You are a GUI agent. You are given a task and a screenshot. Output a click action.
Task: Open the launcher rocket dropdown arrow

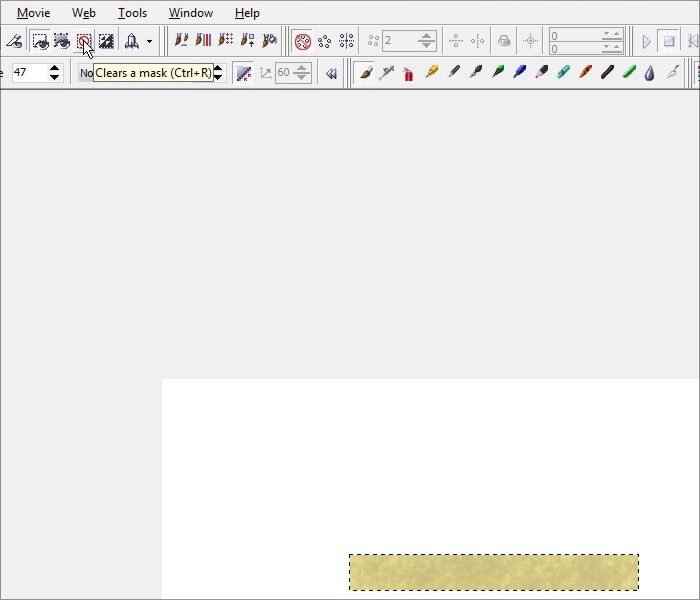[149, 41]
